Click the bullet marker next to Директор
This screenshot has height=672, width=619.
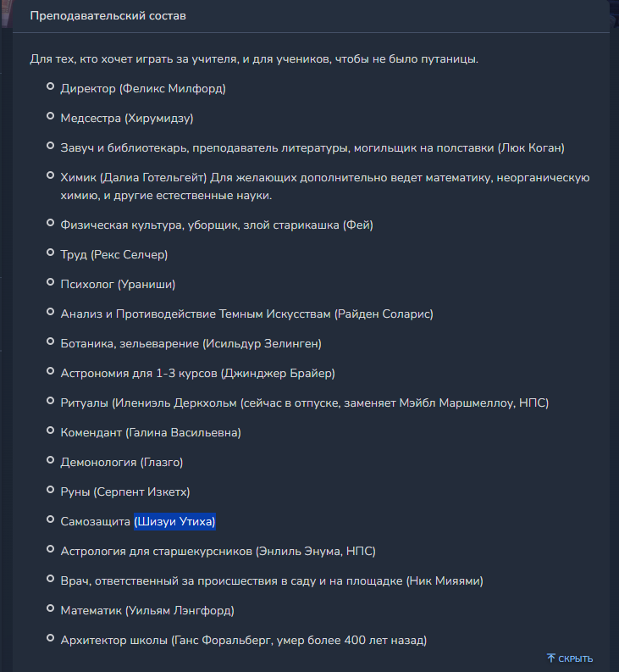[x=50, y=86]
